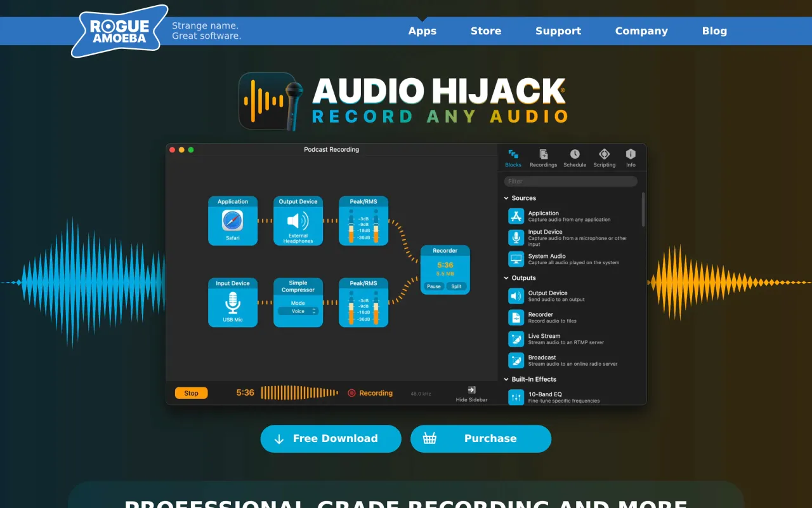The width and height of the screenshot is (812, 508).
Task: Click the Podcast Recording window title
Action: (331, 150)
